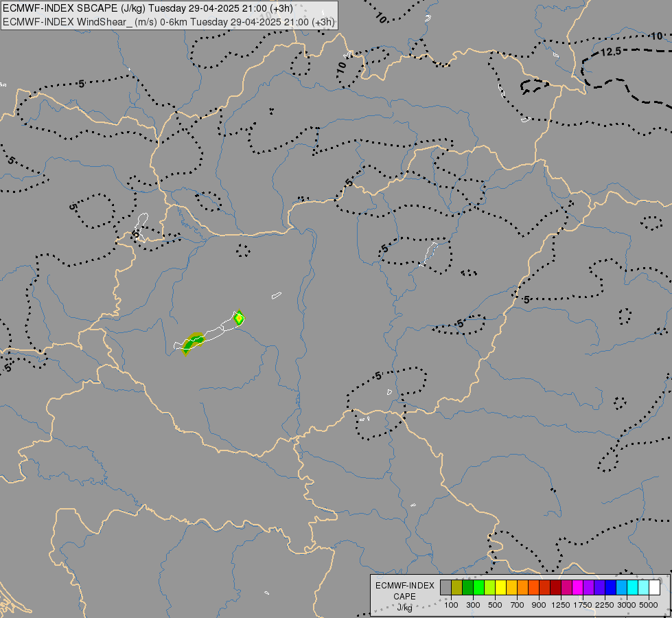This screenshot has width=672, height=618.
Task: Select the white swatch ending the legend
Action: pyautogui.click(x=654, y=588)
